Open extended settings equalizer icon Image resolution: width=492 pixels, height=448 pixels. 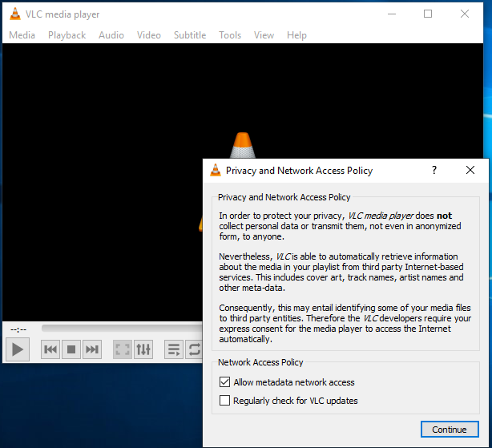[x=143, y=349]
